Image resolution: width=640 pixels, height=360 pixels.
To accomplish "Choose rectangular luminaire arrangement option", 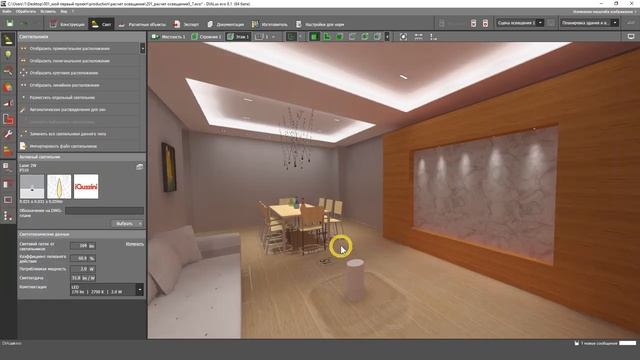I will click(79, 49).
